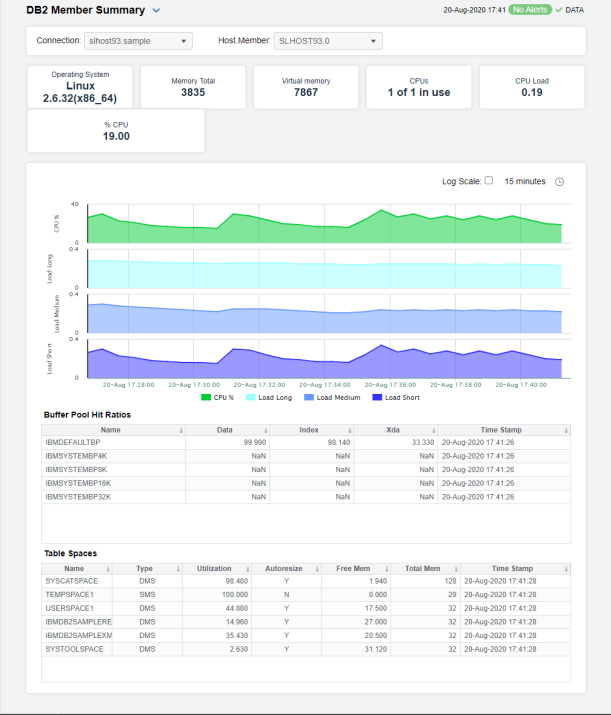Sort Buffer Pool table by Name column icon
The width and height of the screenshot is (611, 715).
pyautogui.click(x=179, y=430)
